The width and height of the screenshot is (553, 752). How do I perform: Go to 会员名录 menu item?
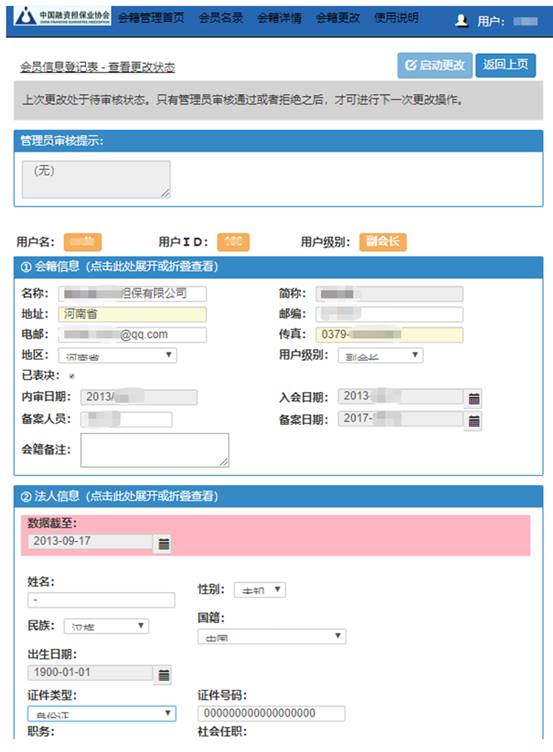coord(221,18)
